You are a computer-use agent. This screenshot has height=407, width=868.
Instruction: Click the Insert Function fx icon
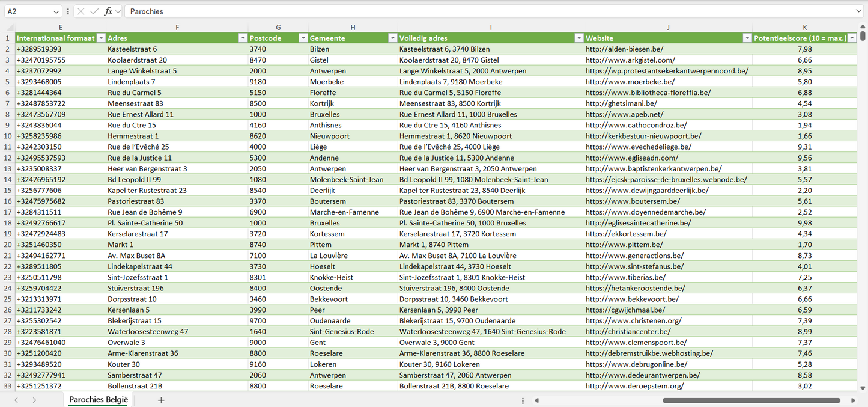(108, 11)
